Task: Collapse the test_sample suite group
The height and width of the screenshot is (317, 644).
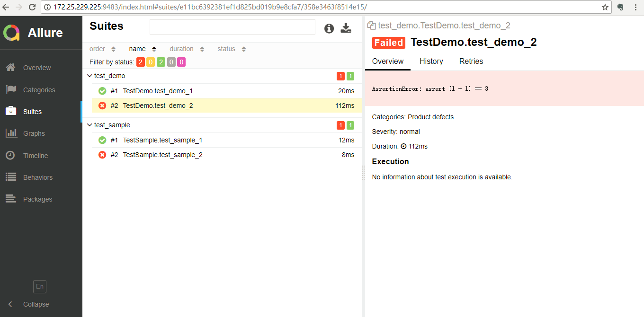Action: (x=89, y=125)
